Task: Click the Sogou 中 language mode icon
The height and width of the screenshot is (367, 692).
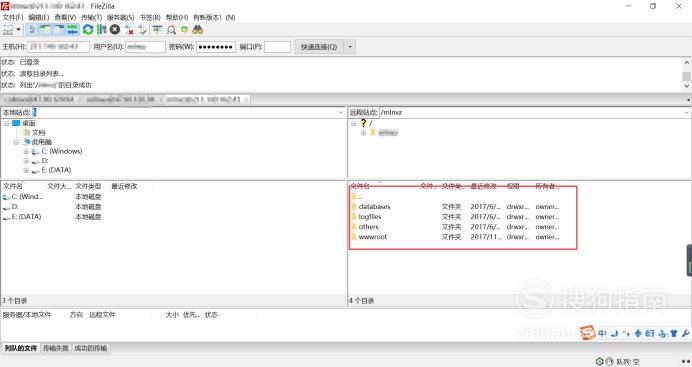Action: tap(602, 333)
